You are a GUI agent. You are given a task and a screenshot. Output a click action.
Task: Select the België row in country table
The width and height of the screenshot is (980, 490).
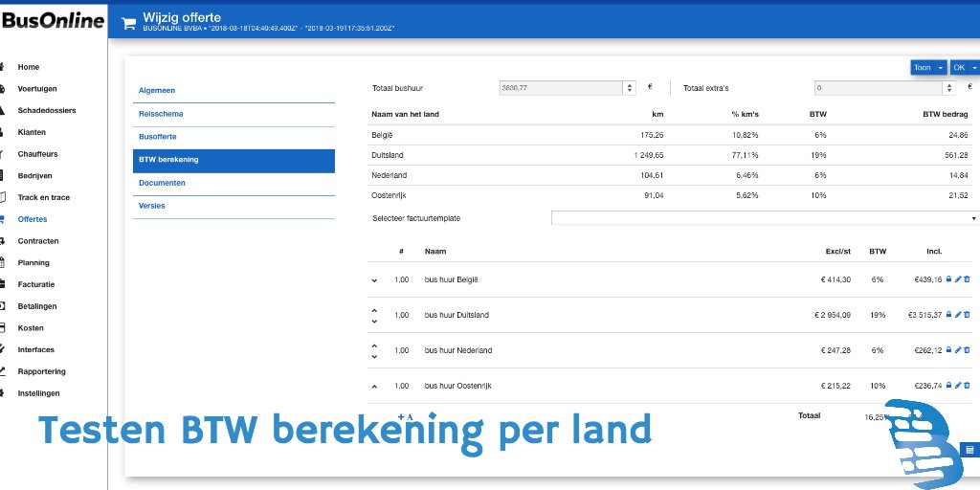(x=670, y=135)
